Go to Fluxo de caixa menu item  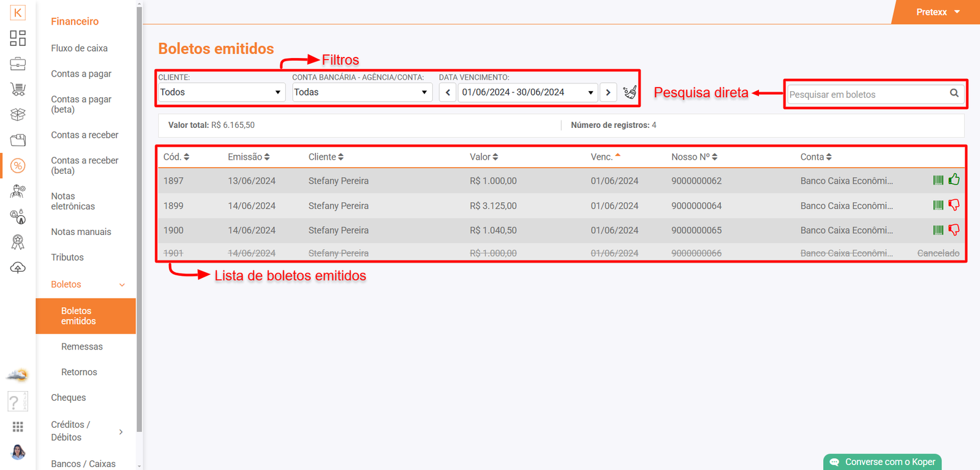coord(79,48)
